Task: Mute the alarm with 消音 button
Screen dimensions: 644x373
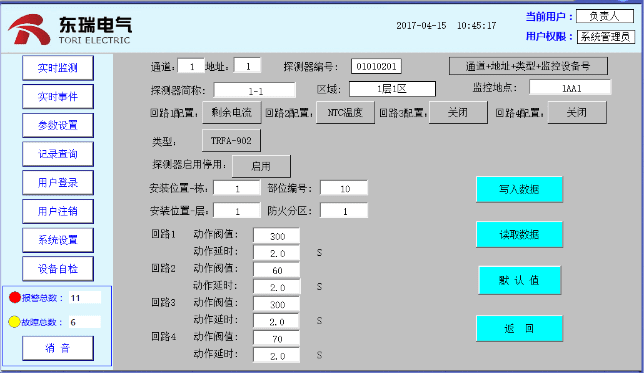Action: [58, 348]
